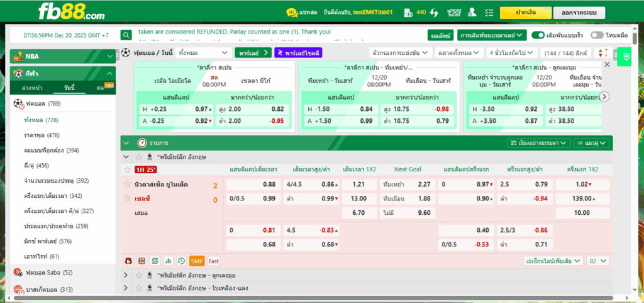Image resolution: width=644 pixels, height=303 pixels.
Task: Open ฟุตบอล Saba (52) sport
Action: tap(63, 272)
